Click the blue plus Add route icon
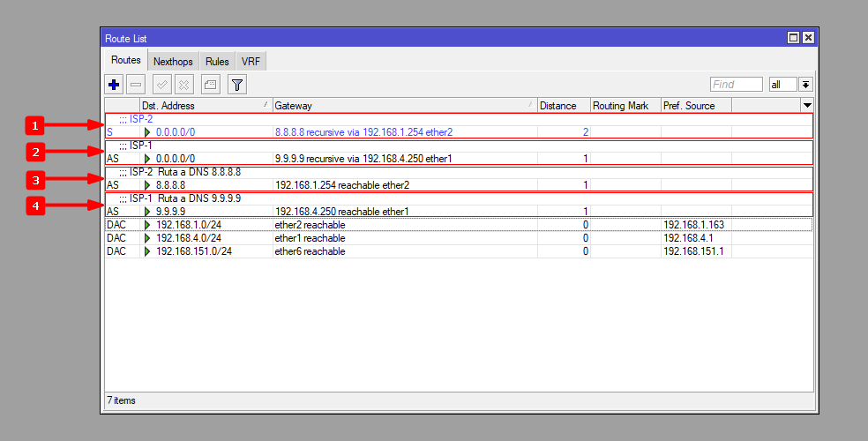The height and width of the screenshot is (441, 868). (x=114, y=85)
